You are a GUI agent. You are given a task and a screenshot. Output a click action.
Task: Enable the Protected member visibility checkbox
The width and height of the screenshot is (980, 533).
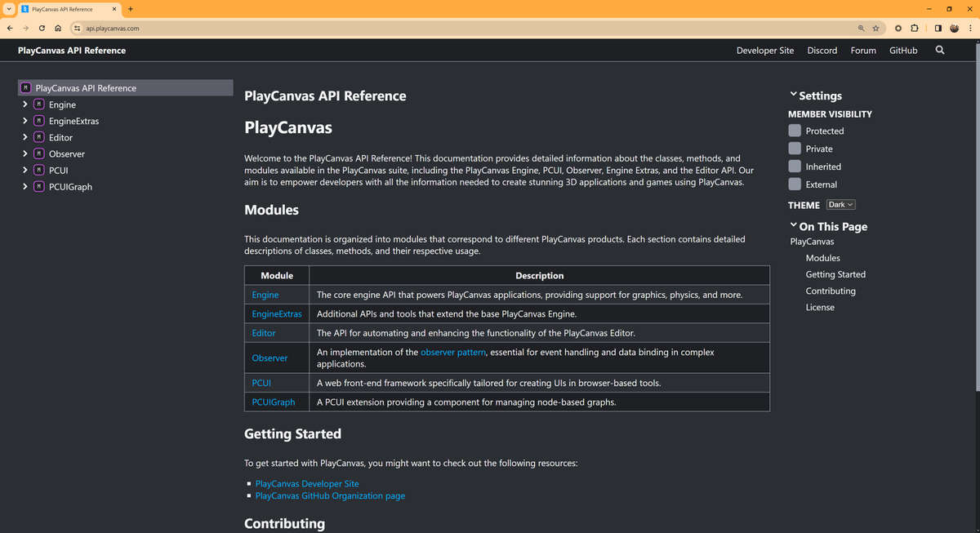[x=795, y=131]
